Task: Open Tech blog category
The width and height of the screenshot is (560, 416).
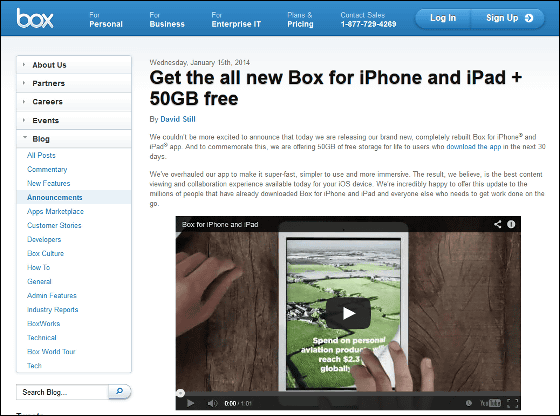Action: pyautogui.click(x=34, y=365)
